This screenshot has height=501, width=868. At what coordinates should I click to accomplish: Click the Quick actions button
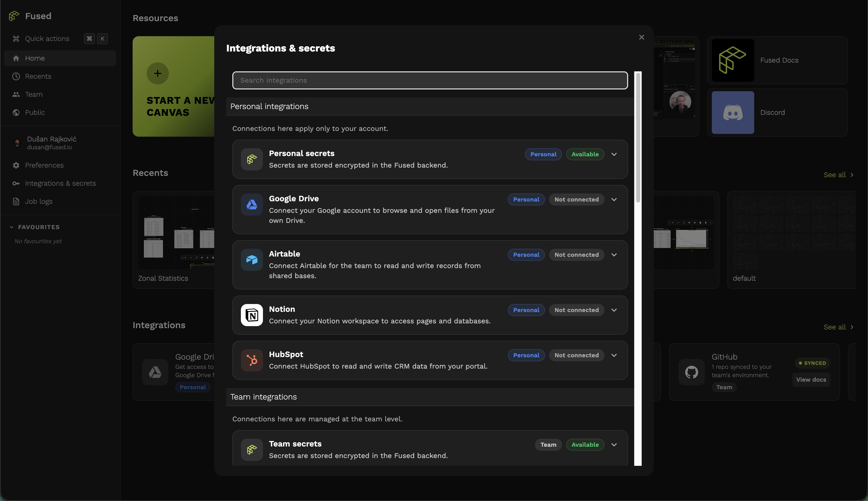tap(60, 38)
